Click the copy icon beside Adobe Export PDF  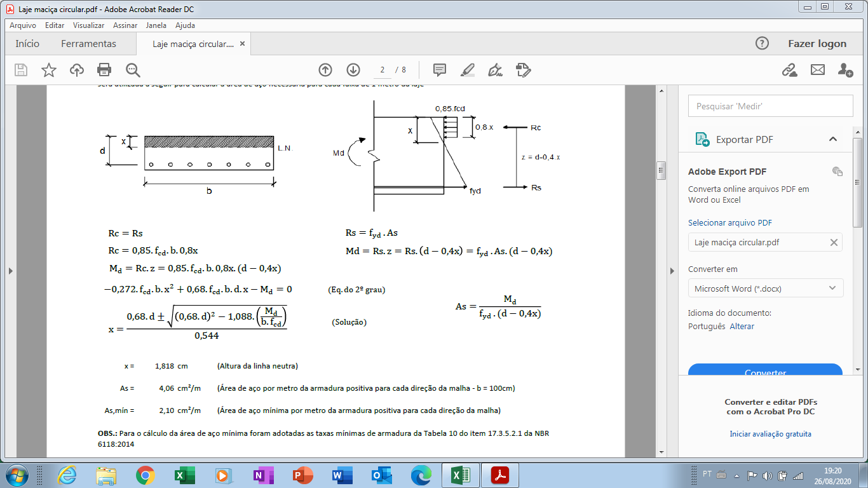837,172
